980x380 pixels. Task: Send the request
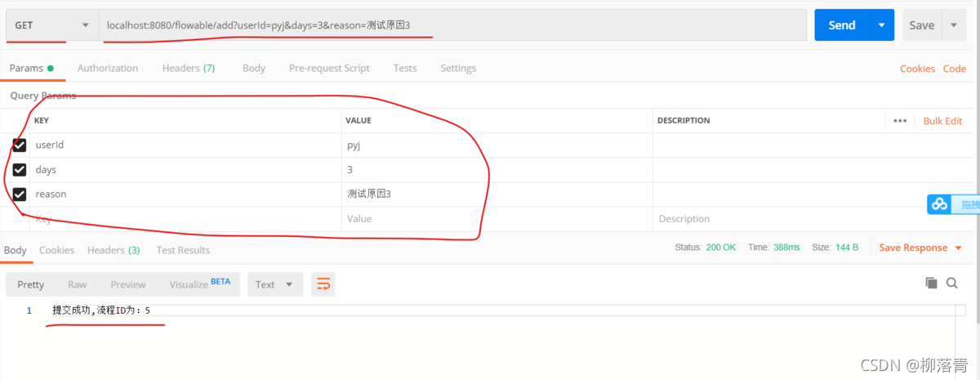(x=841, y=25)
